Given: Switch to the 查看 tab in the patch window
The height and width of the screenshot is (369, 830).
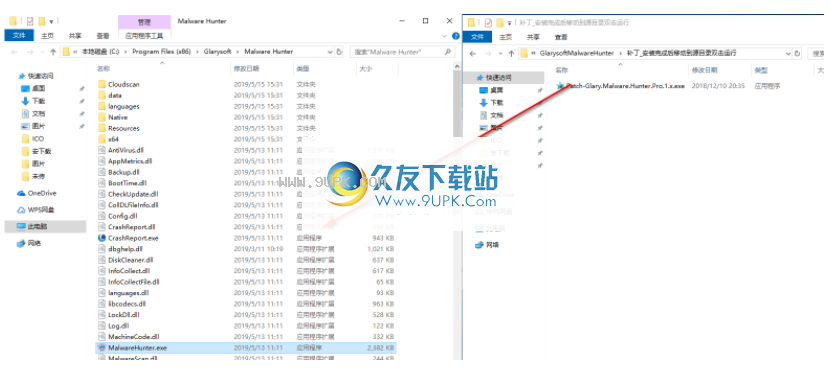Looking at the screenshot, I should (561, 37).
